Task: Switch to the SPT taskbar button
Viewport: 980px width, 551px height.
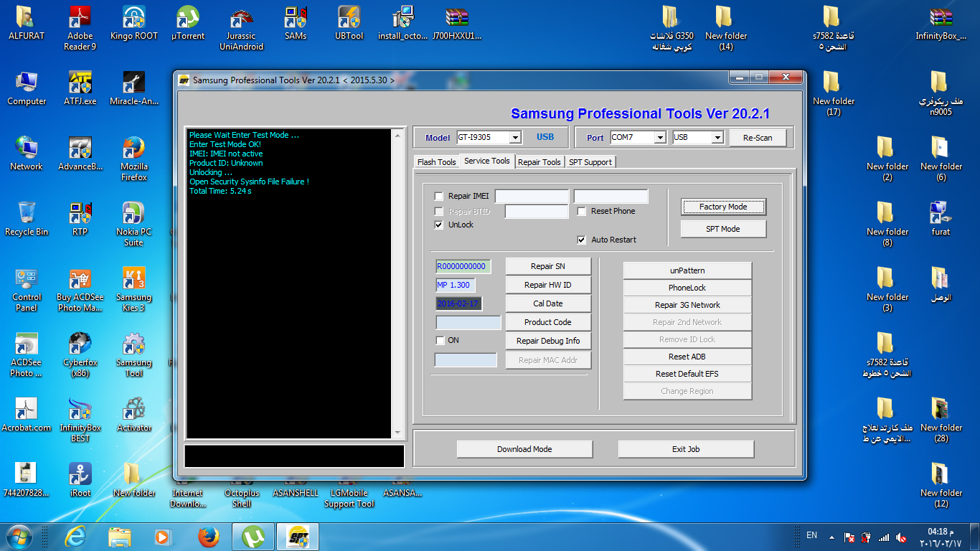Action: pos(296,536)
